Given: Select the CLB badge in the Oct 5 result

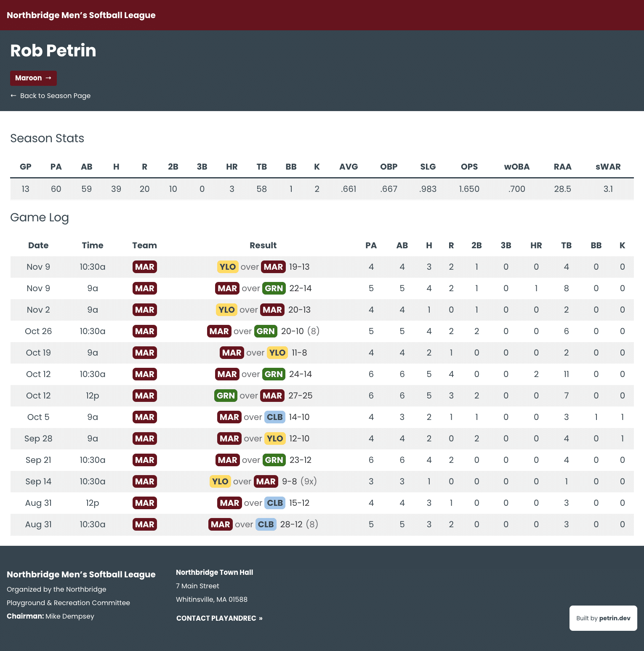Looking at the screenshot, I should click(274, 417).
